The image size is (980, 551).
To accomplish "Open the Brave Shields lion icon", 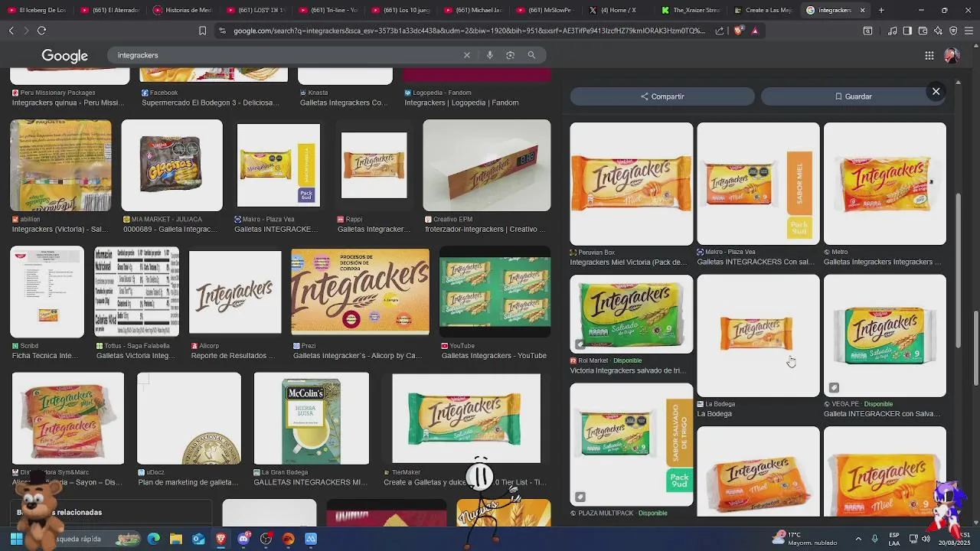I will pyautogui.click(x=738, y=31).
